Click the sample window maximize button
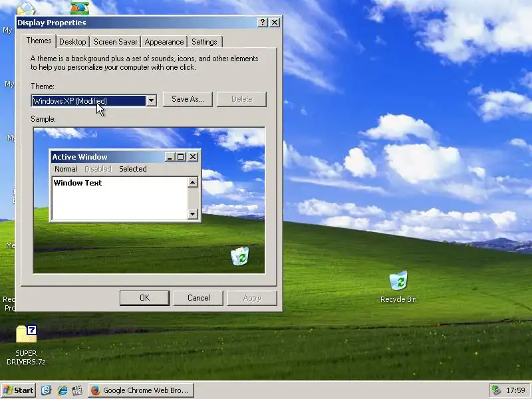This screenshot has width=532, height=399. (x=181, y=157)
